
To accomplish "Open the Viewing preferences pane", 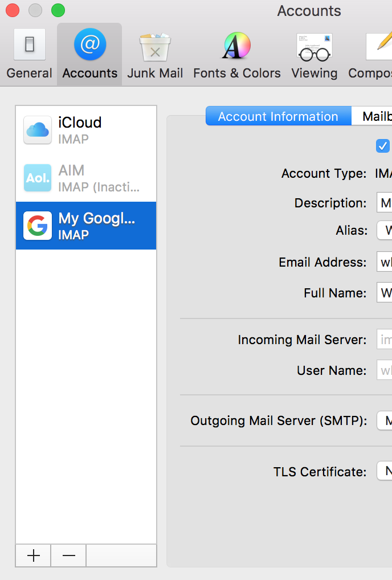I will coord(314,55).
